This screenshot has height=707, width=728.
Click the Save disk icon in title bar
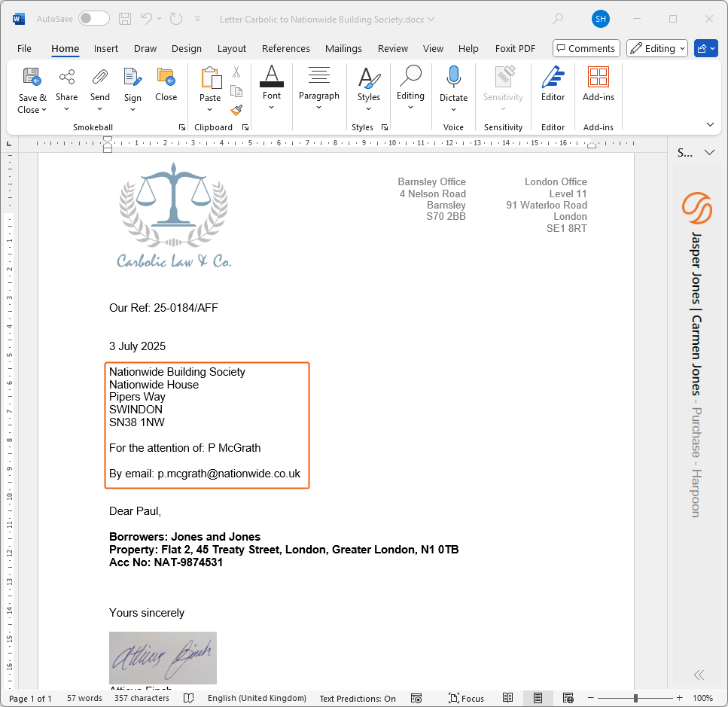(125, 19)
